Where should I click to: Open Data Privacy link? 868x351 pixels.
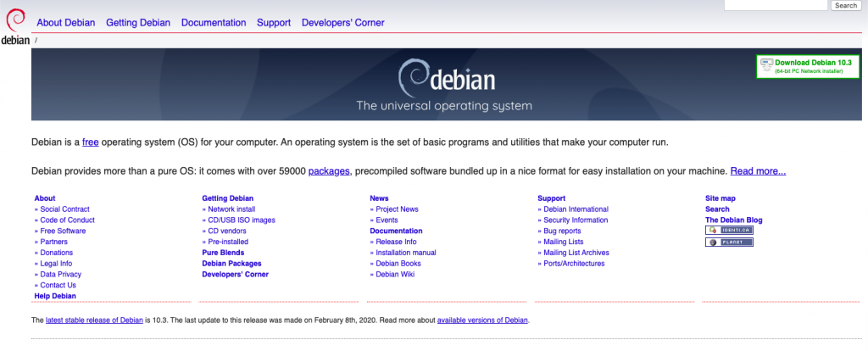pyautogui.click(x=61, y=274)
